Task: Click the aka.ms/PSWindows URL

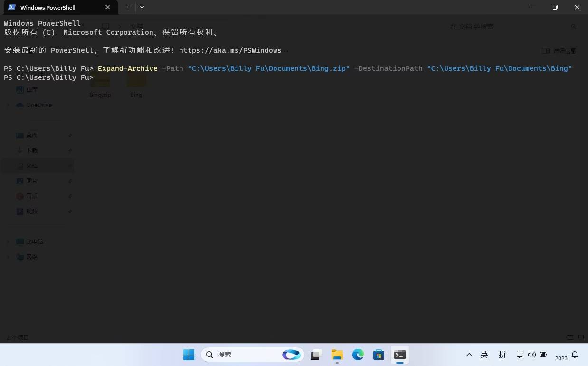Action: [230, 50]
